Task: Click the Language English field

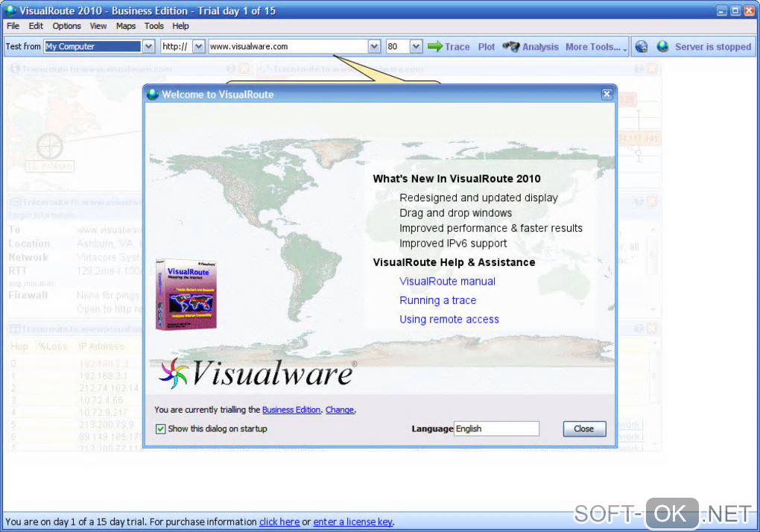Action: click(496, 428)
